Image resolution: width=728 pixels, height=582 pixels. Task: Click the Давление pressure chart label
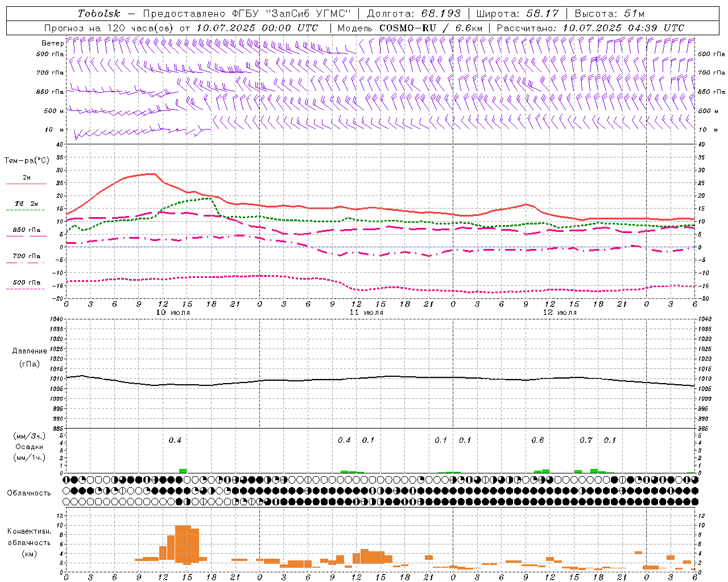[30, 351]
